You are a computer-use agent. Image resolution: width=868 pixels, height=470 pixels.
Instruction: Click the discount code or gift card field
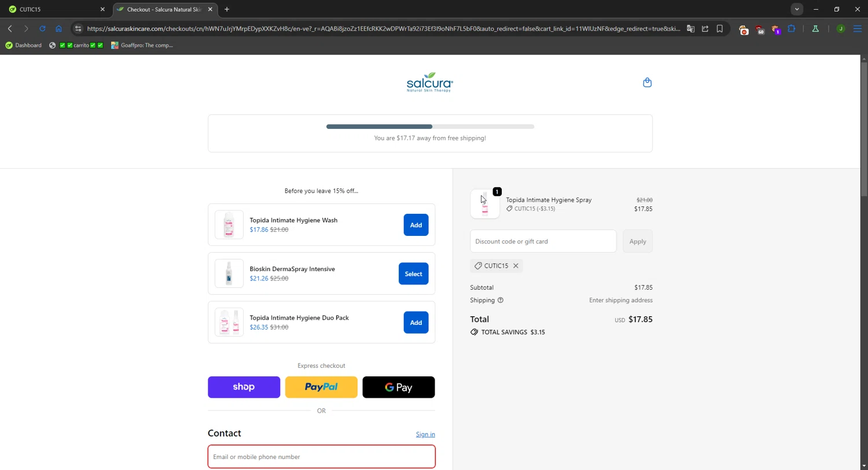[x=543, y=241]
